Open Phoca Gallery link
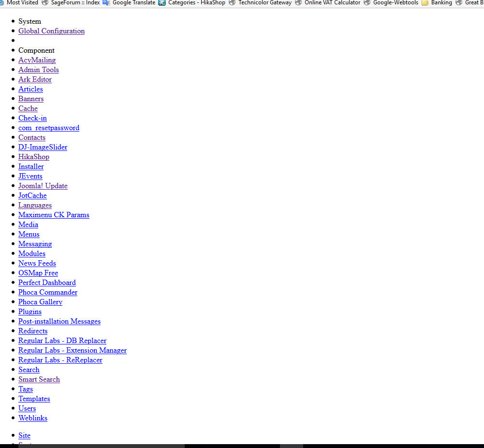Image resolution: width=484 pixels, height=448 pixels. (40, 302)
